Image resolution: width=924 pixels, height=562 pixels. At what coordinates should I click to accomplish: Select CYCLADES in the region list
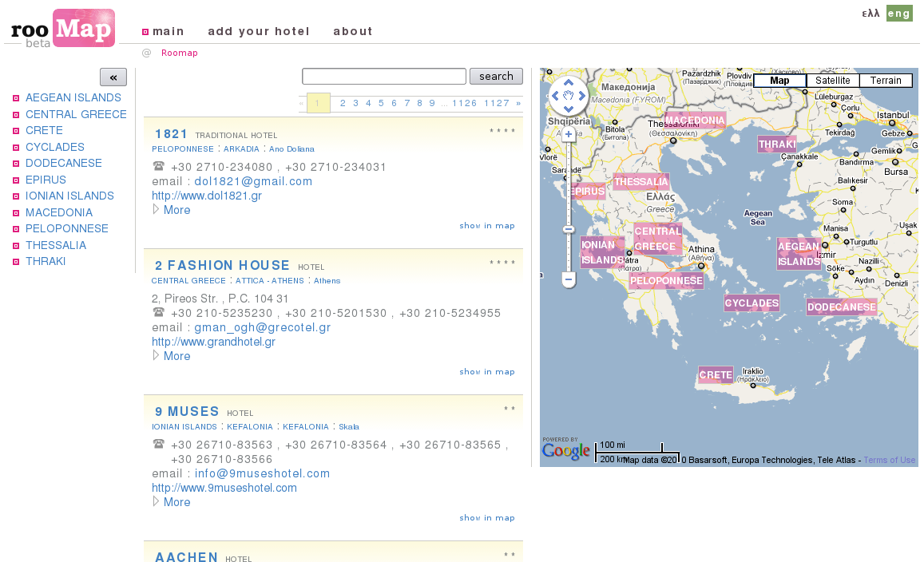(55, 147)
